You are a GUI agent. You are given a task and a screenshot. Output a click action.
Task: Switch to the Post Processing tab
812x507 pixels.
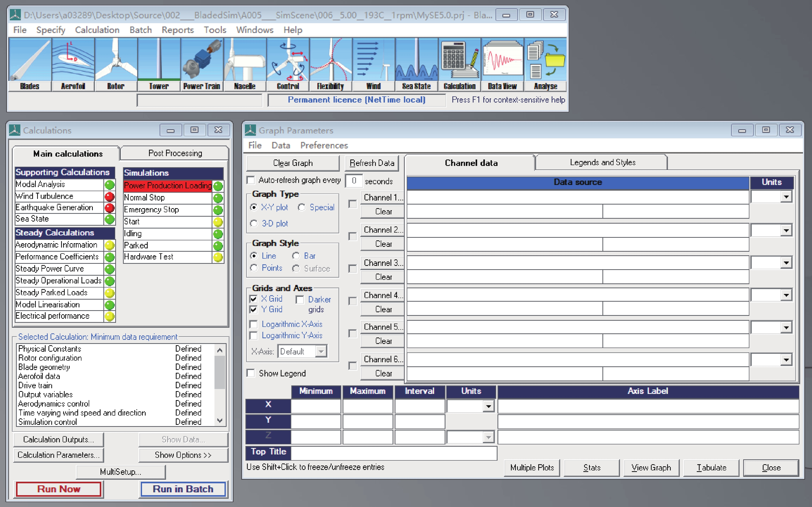(175, 153)
